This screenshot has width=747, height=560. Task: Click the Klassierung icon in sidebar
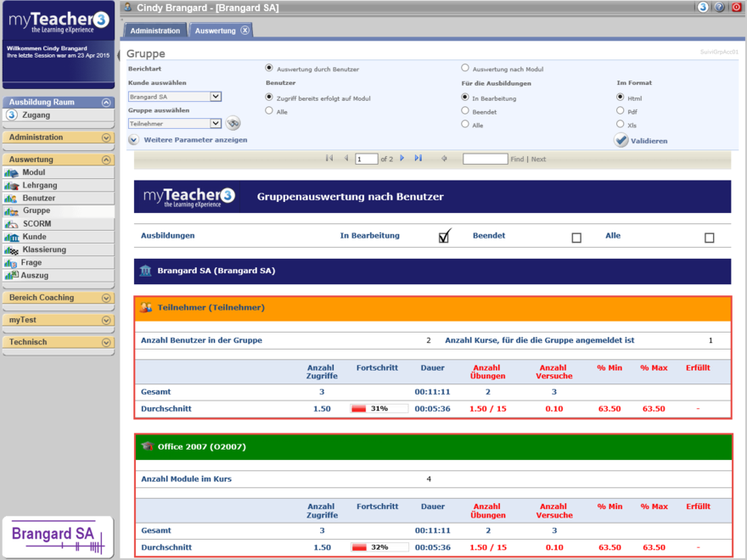click(12, 249)
